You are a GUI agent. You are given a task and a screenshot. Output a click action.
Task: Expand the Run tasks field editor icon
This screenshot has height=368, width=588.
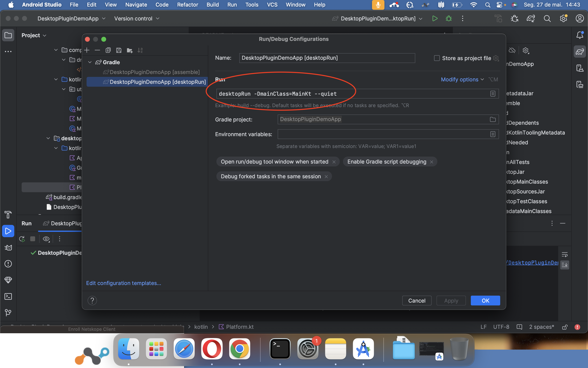(x=493, y=94)
